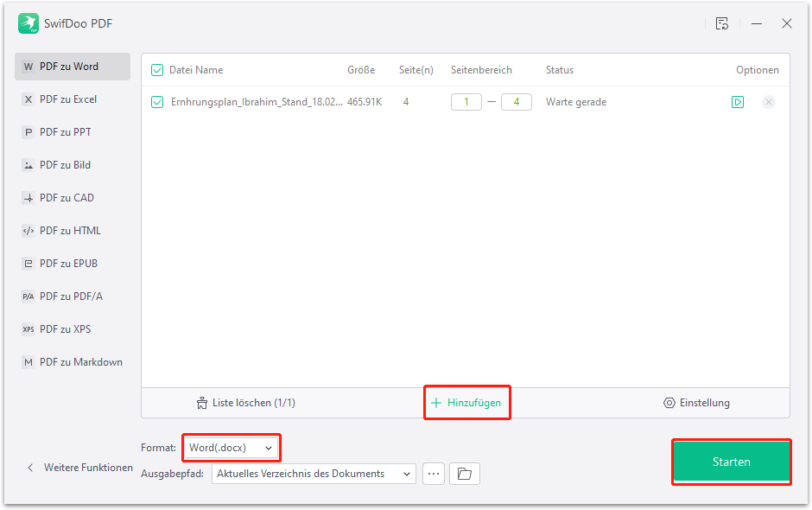This screenshot has height=510, width=812.
Task: Click the three-dots browse path button
Action: click(x=434, y=474)
